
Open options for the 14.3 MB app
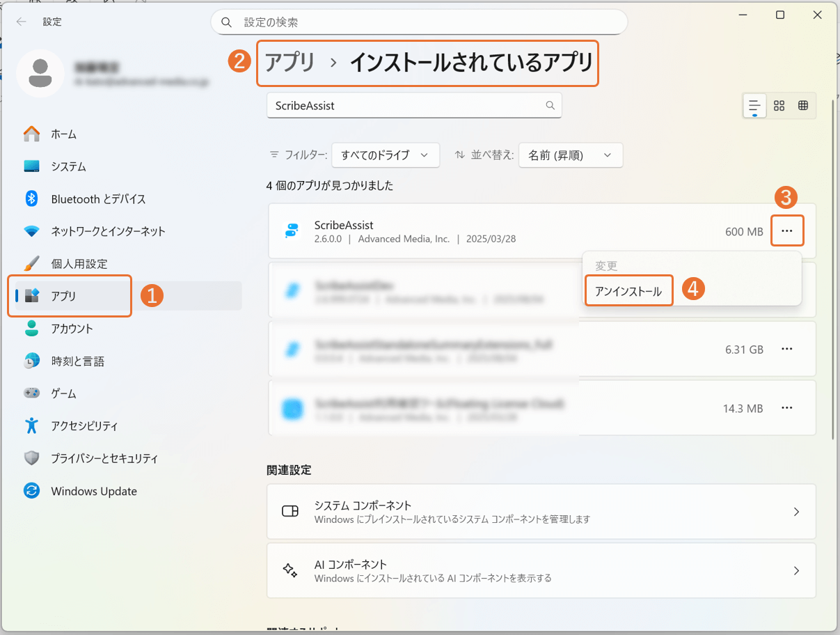pos(787,408)
